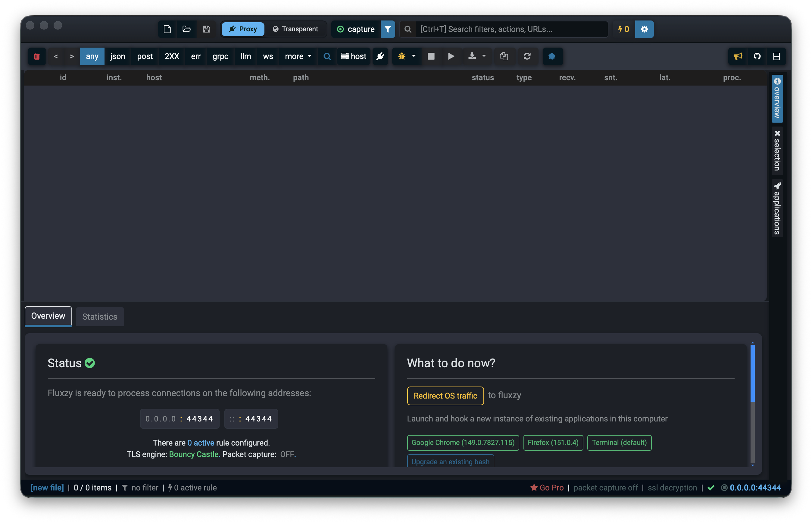Toggle the panel layout icon

pyautogui.click(x=777, y=56)
